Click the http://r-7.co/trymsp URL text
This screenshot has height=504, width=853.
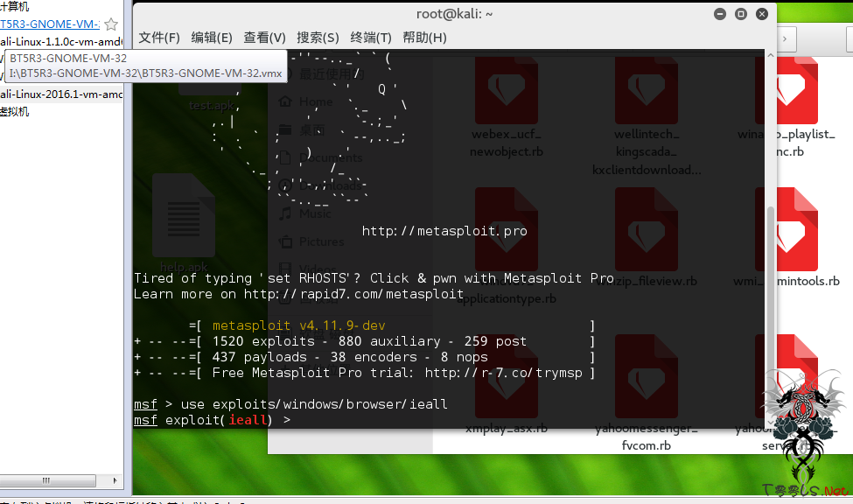(x=504, y=373)
